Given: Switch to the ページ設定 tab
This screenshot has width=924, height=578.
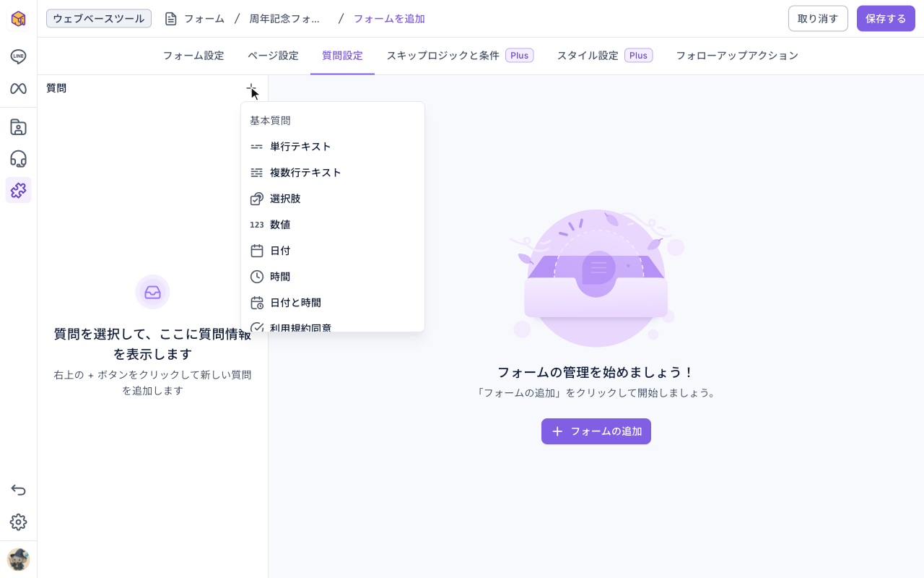Looking at the screenshot, I should [273, 56].
